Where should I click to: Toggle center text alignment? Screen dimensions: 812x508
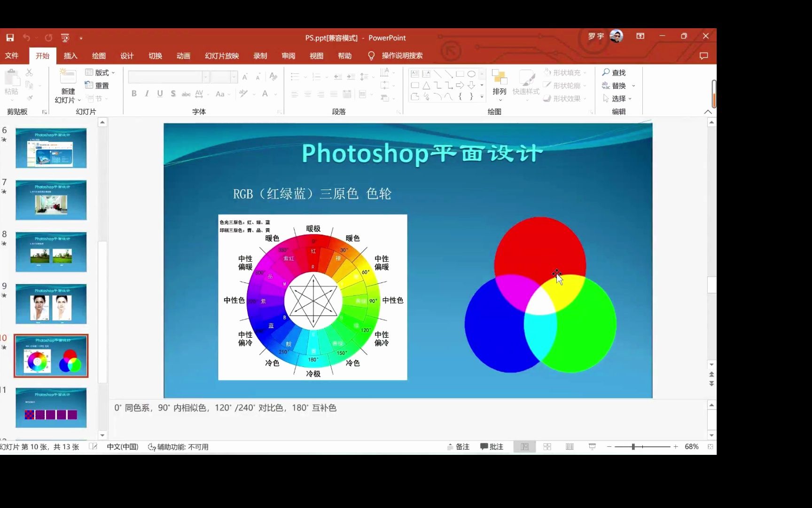[x=308, y=94]
